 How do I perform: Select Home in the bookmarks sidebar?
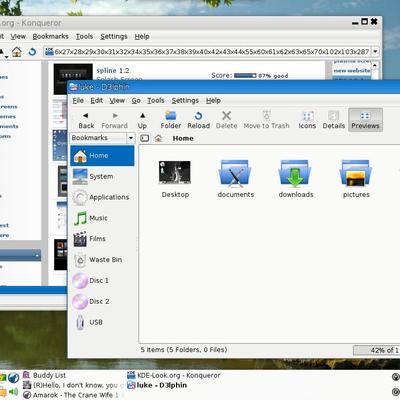tap(102, 156)
